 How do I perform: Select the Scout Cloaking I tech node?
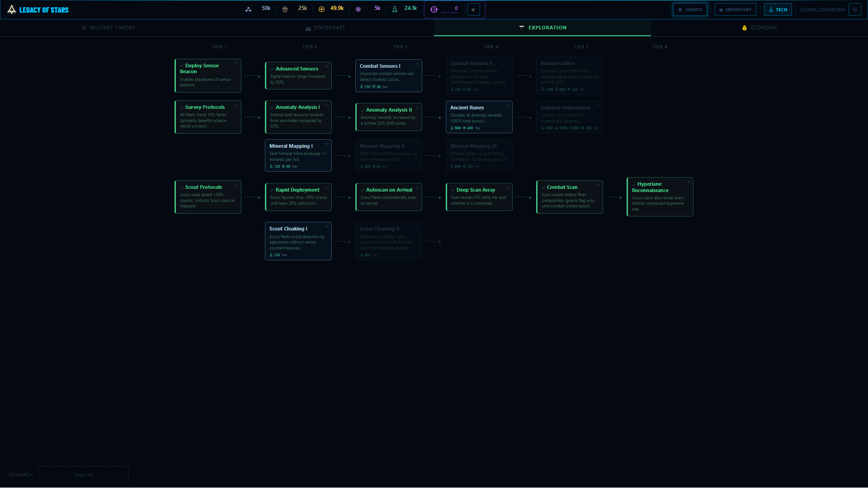coord(298,241)
